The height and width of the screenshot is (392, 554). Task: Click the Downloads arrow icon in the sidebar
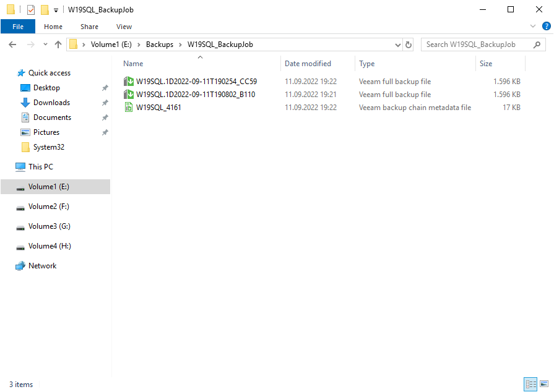click(x=25, y=103)
